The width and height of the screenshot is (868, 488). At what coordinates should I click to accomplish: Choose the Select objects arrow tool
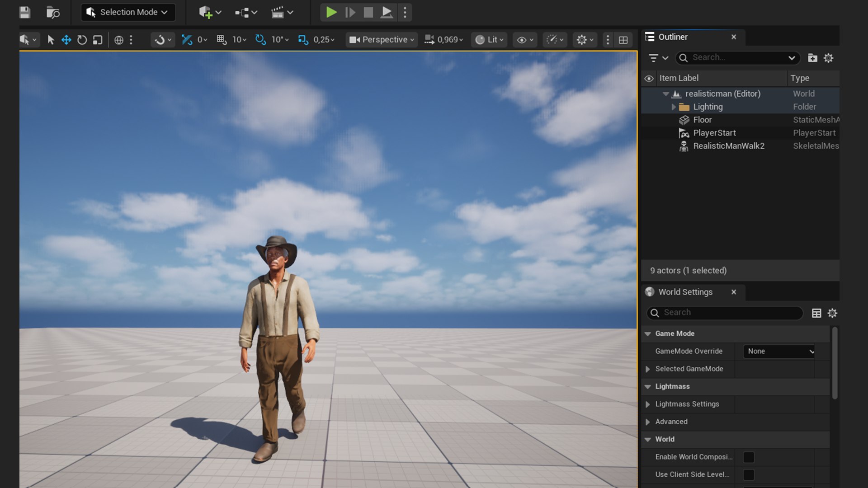(x=51, y=40)
